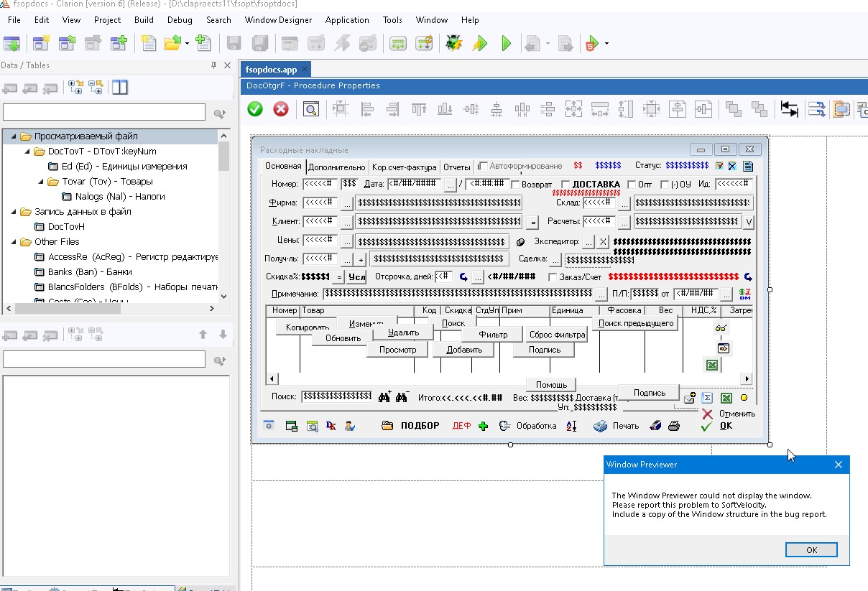Click the green checkmark save-and-close icon
This screenshot has height=591, width=868.
[x=255, y=109]
